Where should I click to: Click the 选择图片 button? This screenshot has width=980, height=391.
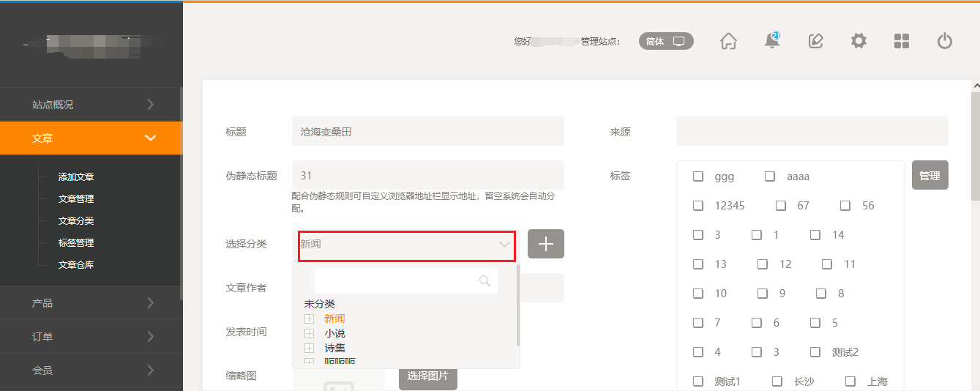tap(427, 376)
